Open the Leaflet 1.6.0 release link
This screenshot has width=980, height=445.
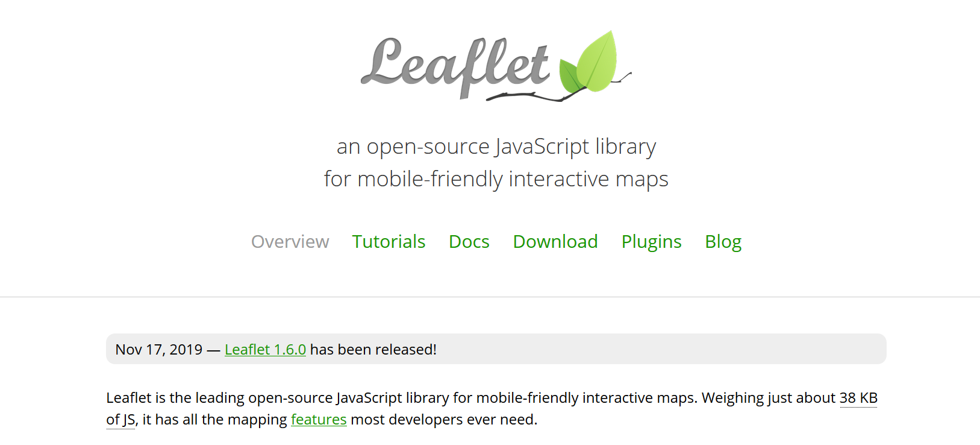pos(265,350)
